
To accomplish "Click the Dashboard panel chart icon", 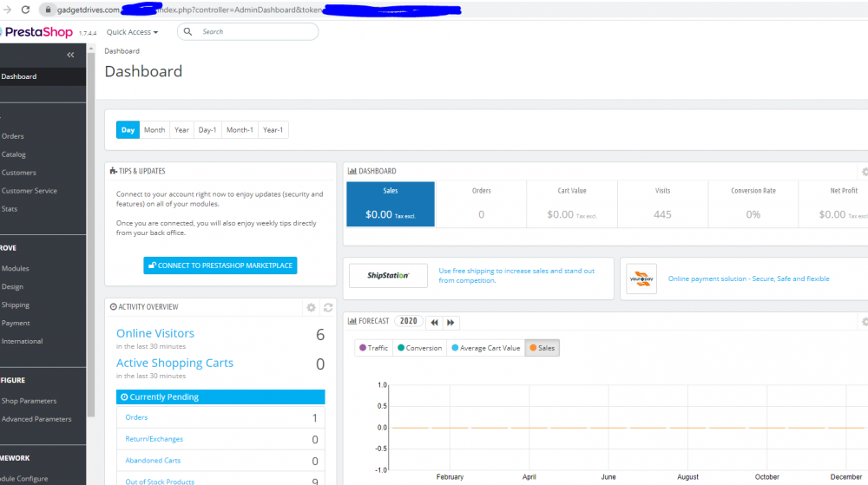I will point(352,171).
